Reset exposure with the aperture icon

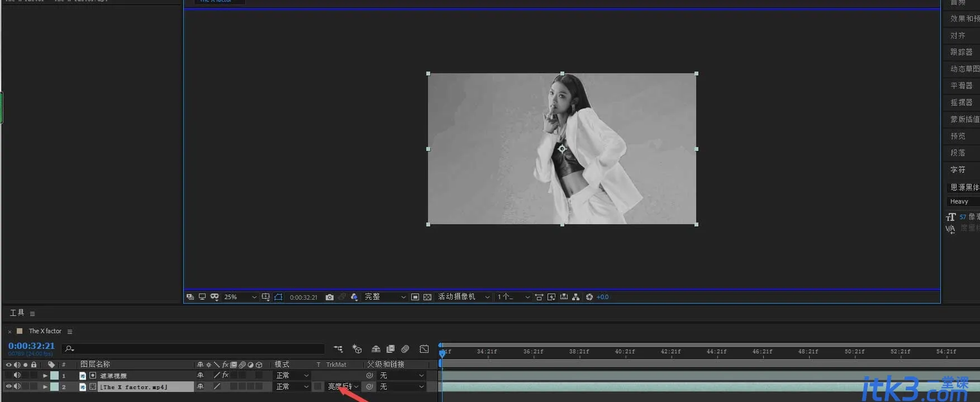(589, 297)
